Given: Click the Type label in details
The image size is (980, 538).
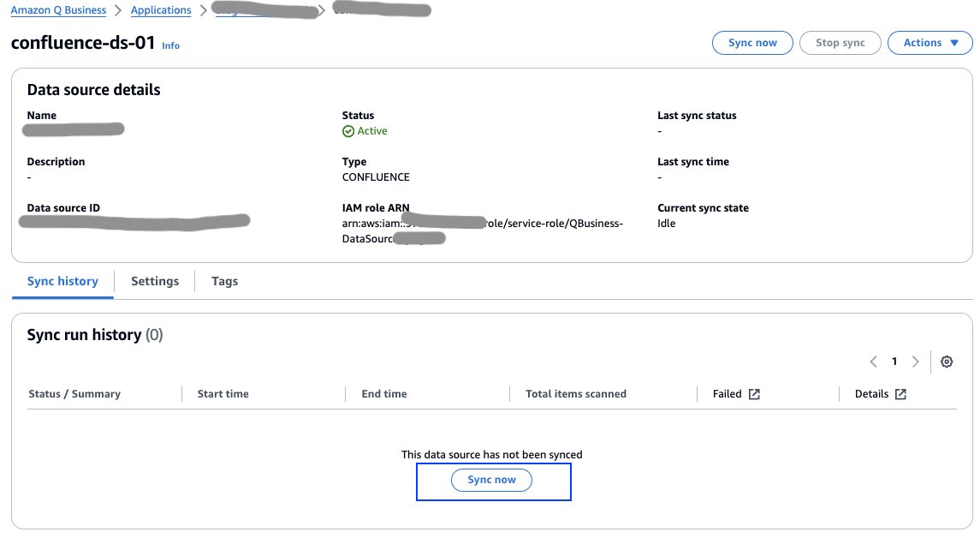Looking at the screenshot, I should pyautogui.click(x=354, y=162).
